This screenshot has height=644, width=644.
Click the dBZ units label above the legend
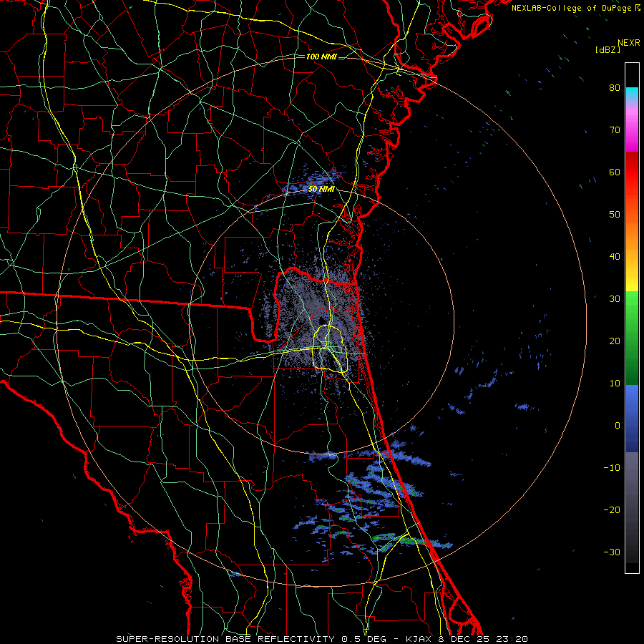[608, 49]
